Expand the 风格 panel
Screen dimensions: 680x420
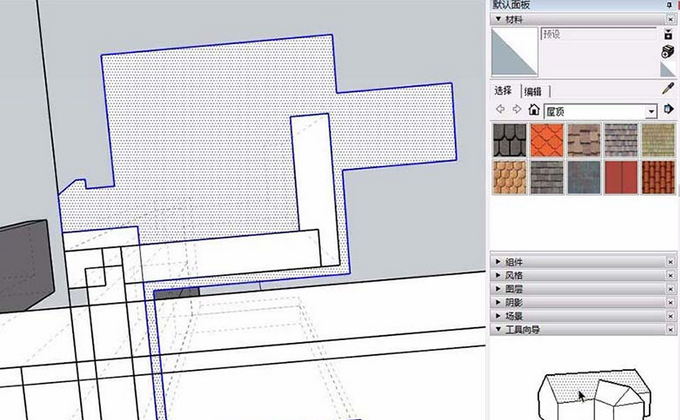pyautogui.click(x=498, y=275)
